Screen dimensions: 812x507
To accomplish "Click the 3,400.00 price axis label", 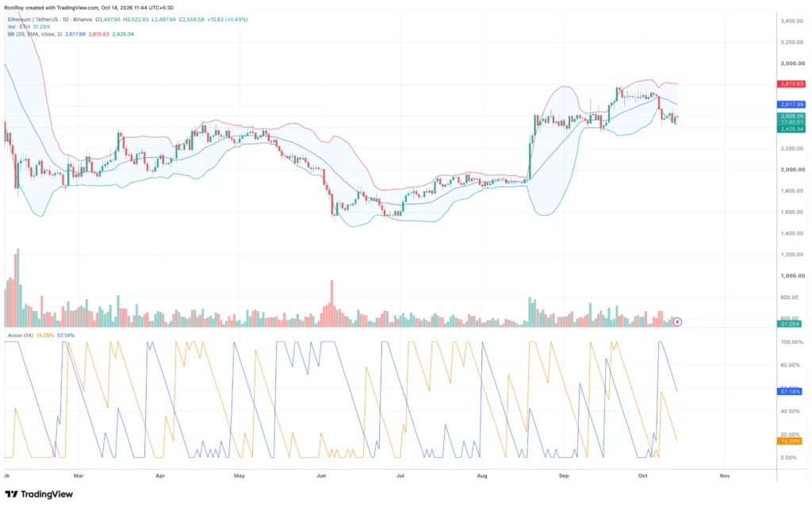I will [x=792, y=21].
